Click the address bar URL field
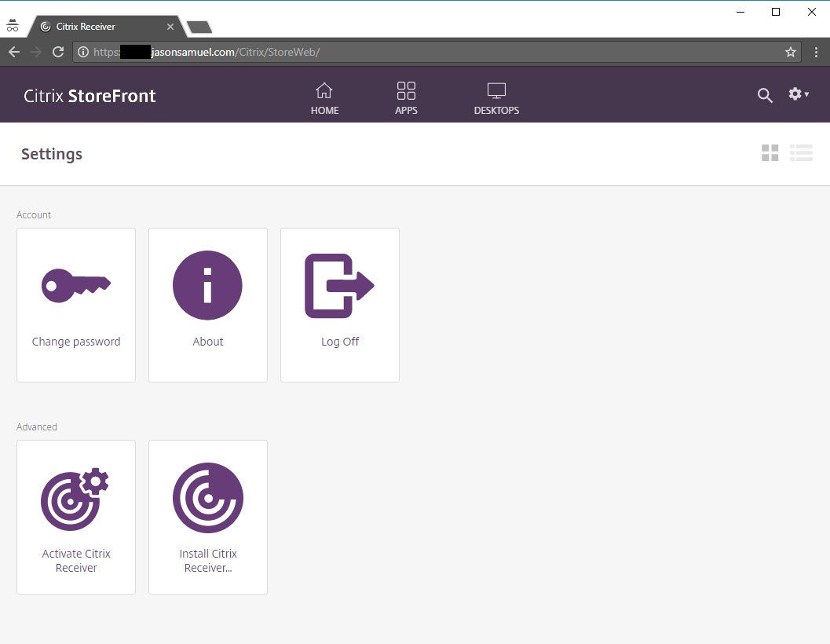The image size is (830, 644). [437, 52]
